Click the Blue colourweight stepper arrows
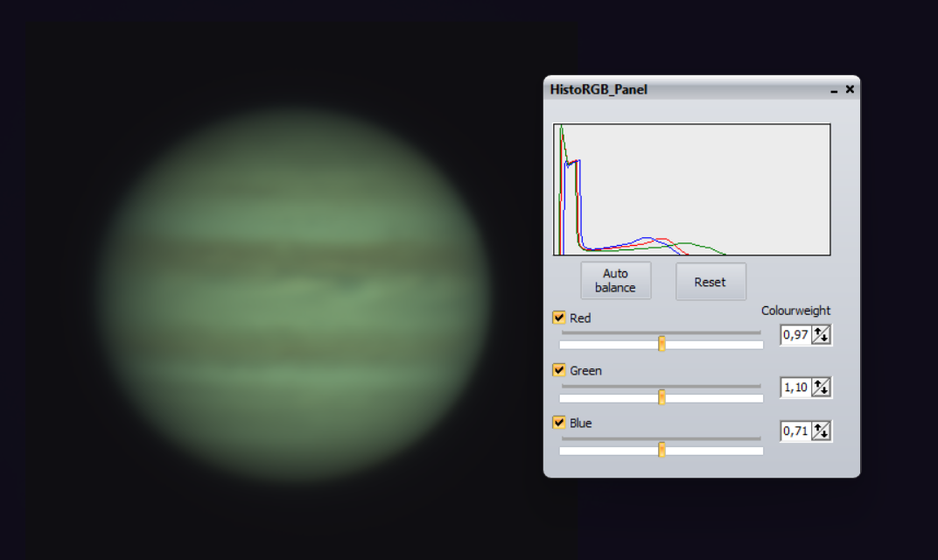Viewport: 938px width, 560px height. (x=821, y=430)
